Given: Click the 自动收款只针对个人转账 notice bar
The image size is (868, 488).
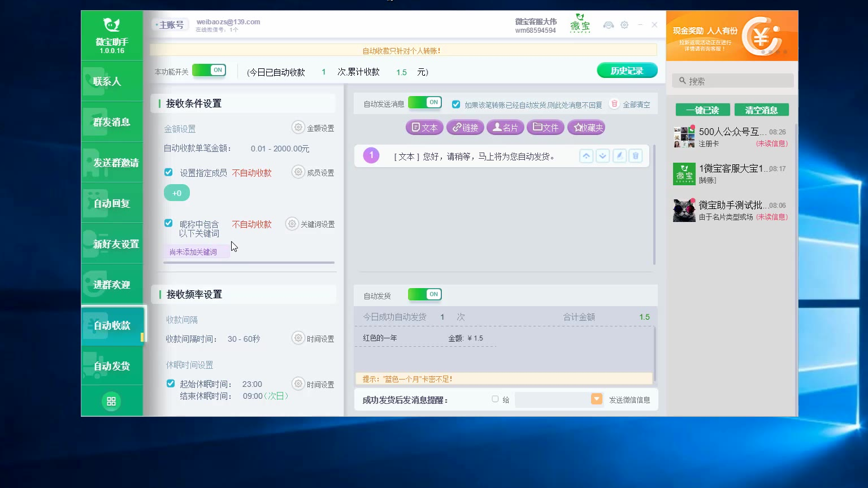Looking at the screenshot, I should coord(403,50).
